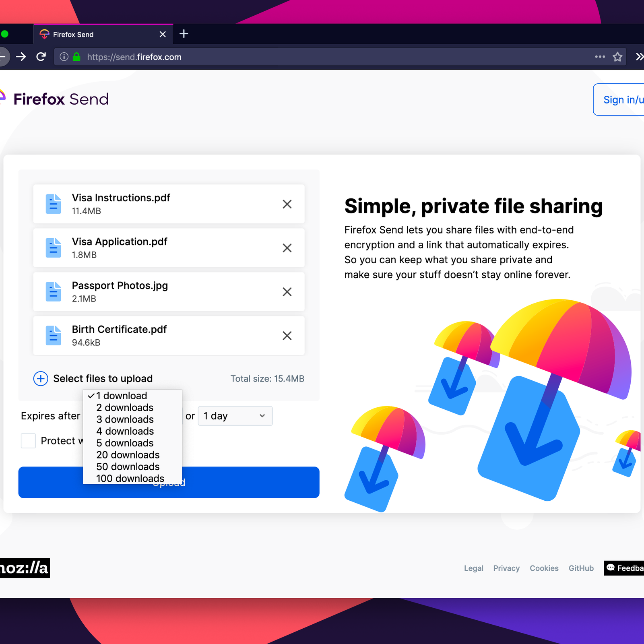Choose 5 downloads option

(x=132, y=443)
